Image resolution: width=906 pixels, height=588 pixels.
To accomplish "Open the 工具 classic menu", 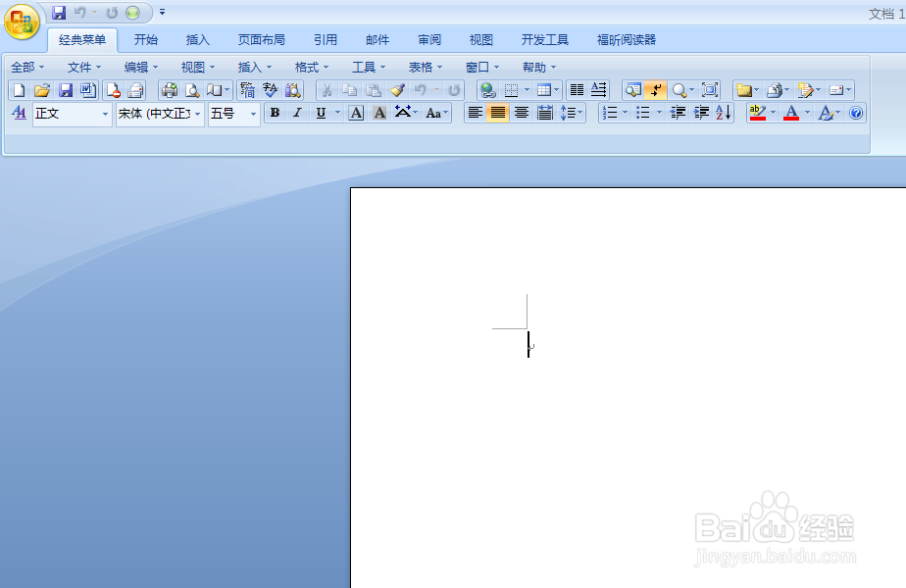I will click(x=369, y=68).
